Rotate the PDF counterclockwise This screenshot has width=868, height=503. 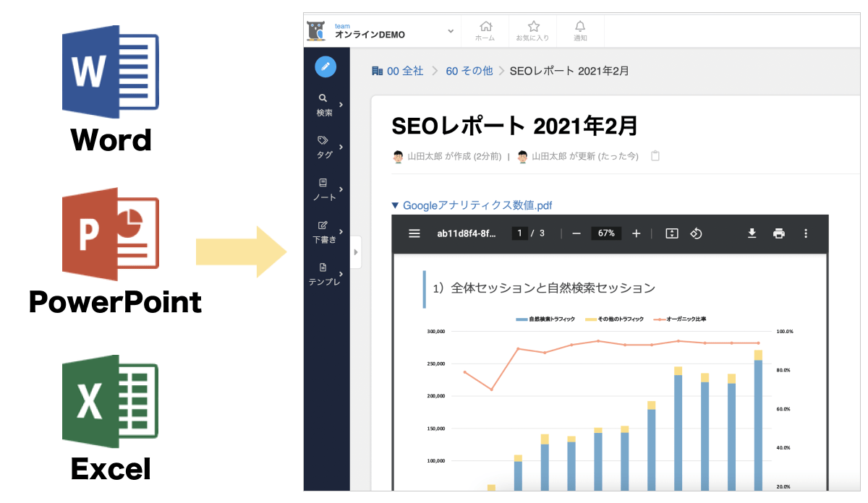tap(696, 233)
